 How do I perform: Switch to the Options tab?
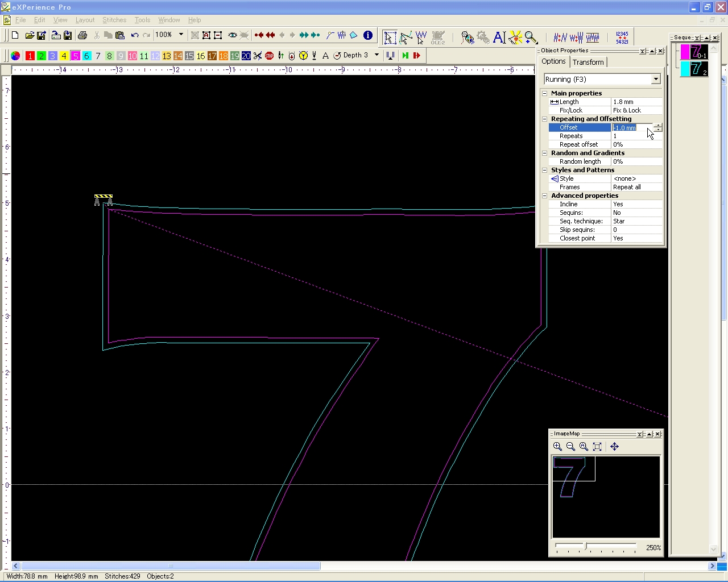[553, 61]
